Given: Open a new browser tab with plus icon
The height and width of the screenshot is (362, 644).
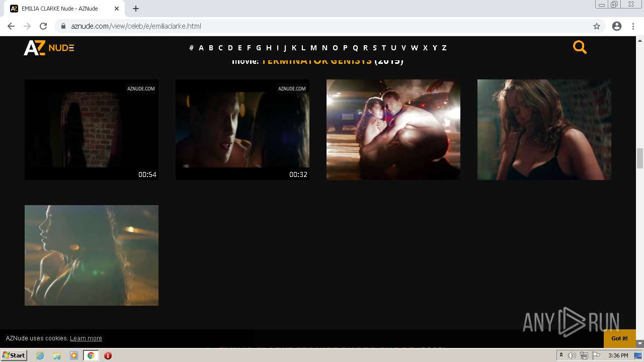Looking at the screenshot, I should 136,9.
